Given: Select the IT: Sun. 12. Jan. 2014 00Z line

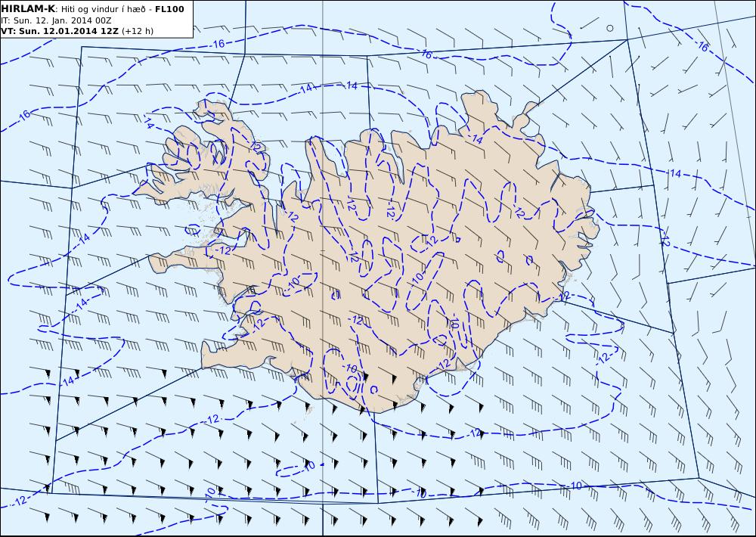Looking at the screenshot, I should (56, 20).
